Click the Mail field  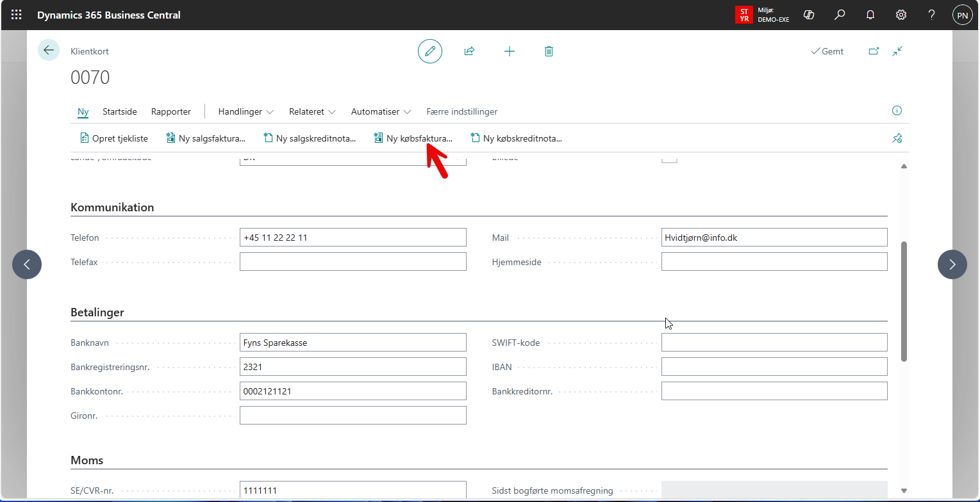click(774, 238)
